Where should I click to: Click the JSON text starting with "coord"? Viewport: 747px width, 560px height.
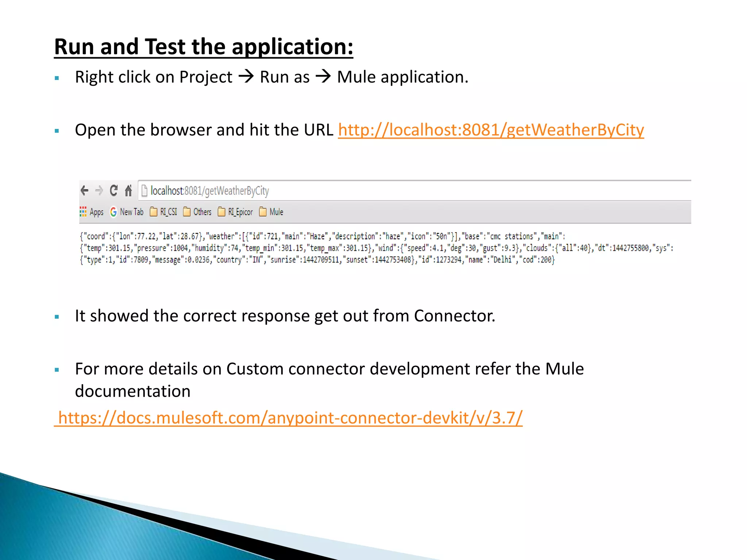(322, 236)
